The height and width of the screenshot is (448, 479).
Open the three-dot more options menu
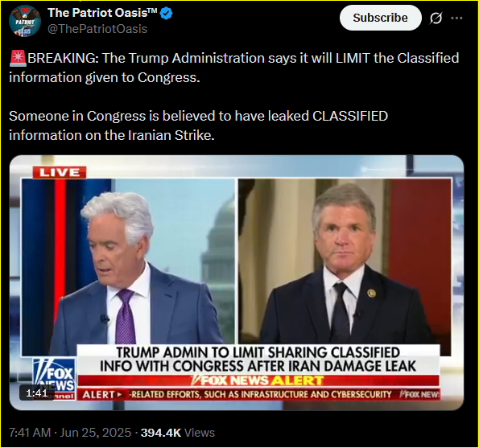pos(456,18)
